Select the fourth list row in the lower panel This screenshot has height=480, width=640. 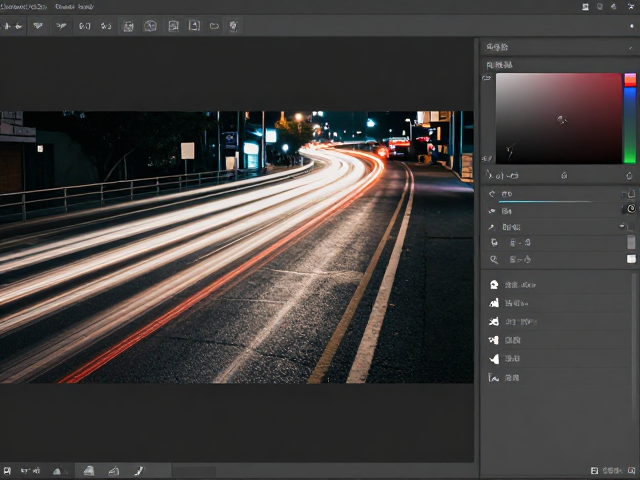[x=559, y=340]
